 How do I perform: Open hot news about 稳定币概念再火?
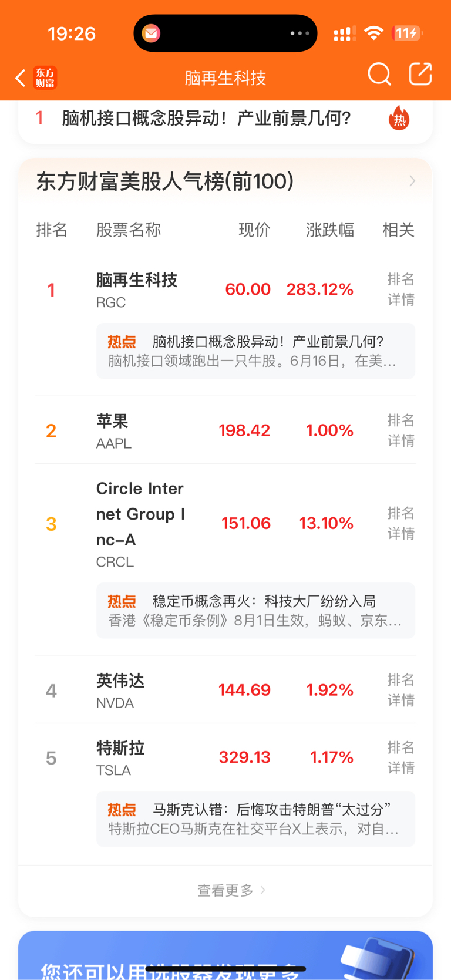click(x=256, y=611)
